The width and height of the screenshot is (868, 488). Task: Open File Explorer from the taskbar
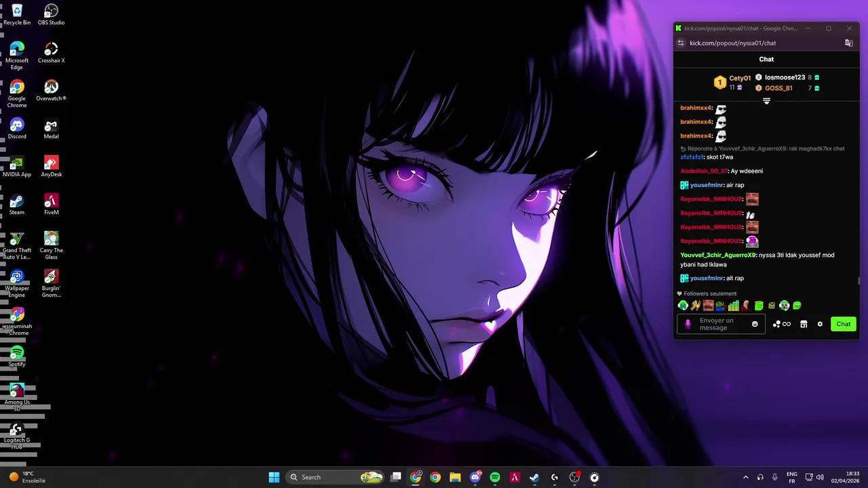455,477
